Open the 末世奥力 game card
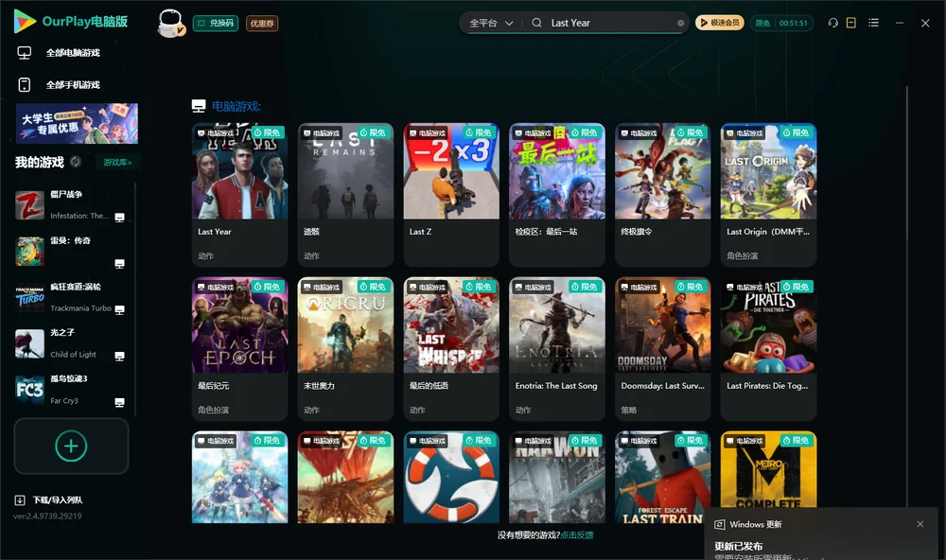This screenshot has width=946, height=560. tap(345, 348)
